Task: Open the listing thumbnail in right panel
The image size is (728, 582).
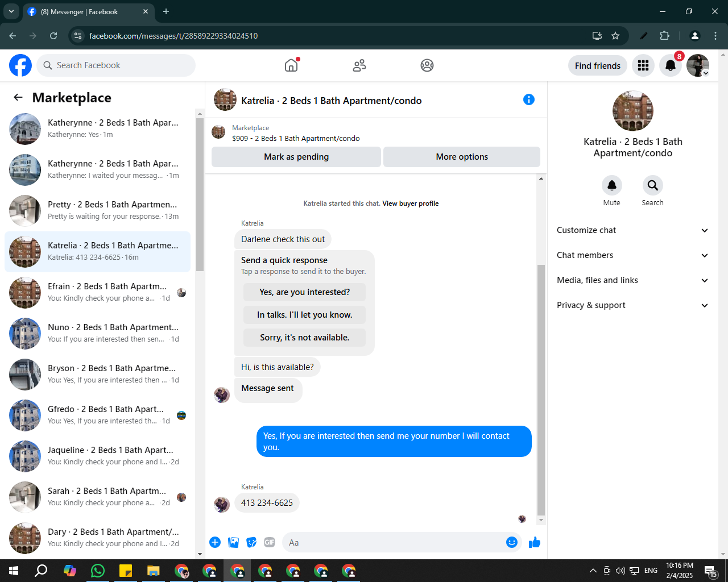Action: pos(633,111)
